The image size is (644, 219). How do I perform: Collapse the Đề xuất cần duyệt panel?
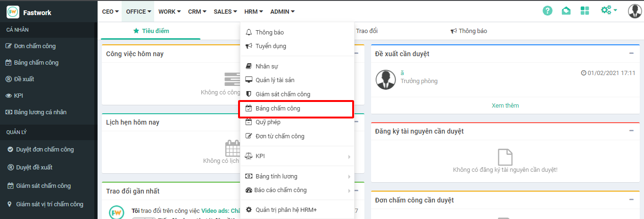tap(631, 53)
